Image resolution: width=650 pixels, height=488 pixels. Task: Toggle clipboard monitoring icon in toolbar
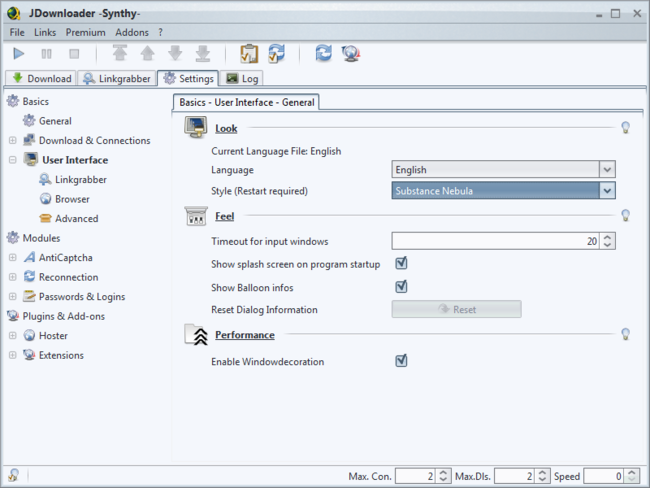point(249,53)
